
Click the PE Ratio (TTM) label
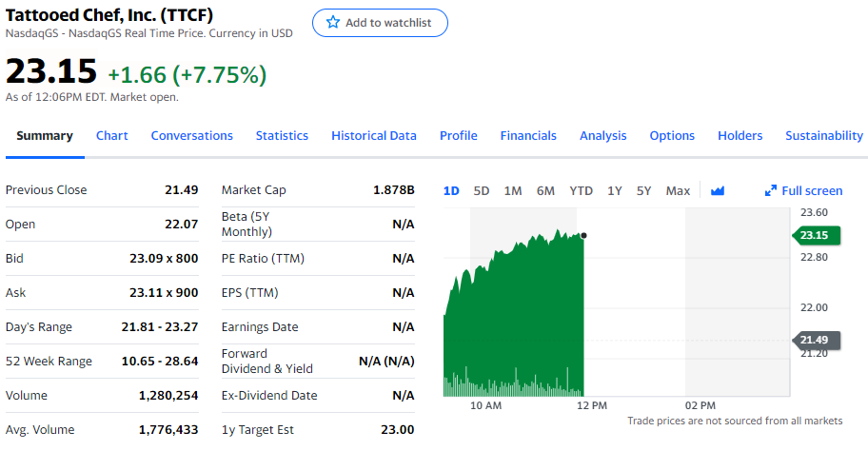point(263,259)
